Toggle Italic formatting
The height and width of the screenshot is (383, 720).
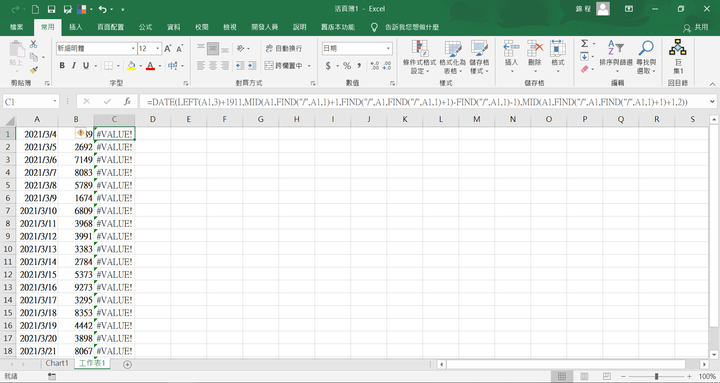tap(73, 66)
